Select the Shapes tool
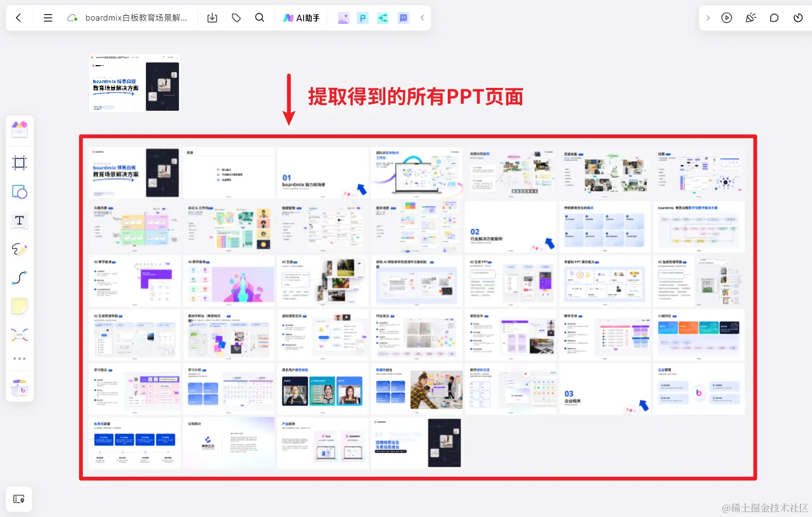The height and width of the screenshot is (517, 812). 20,192
